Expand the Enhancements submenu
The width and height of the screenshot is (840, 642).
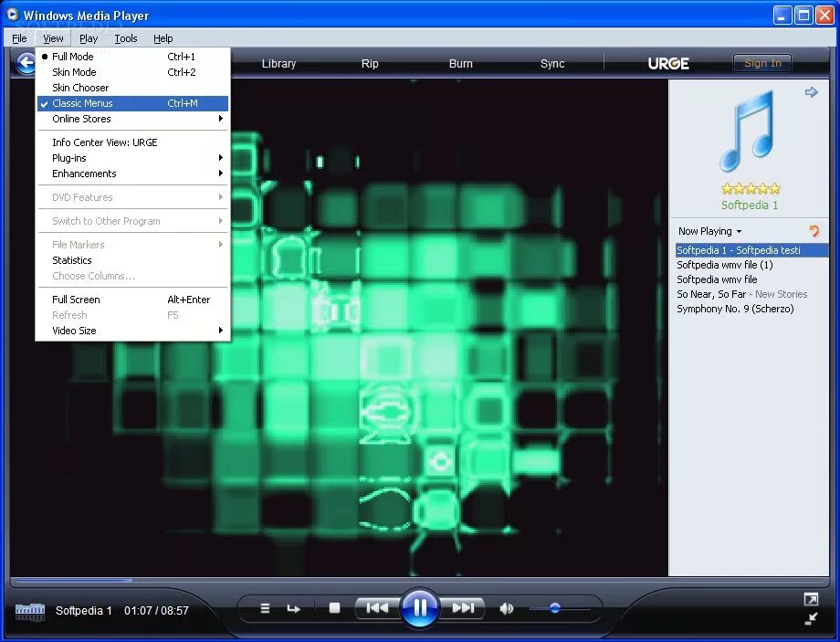click(x=132, y=174)
